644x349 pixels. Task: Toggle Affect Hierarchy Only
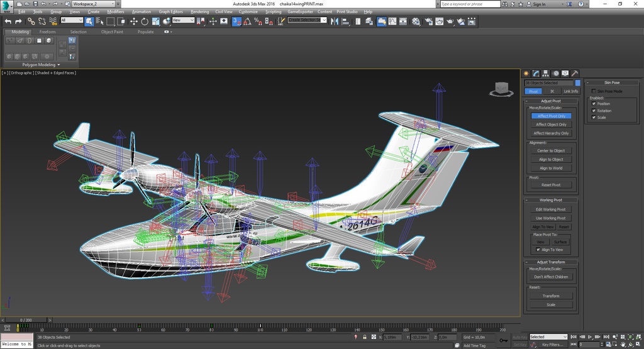(x=551, y=133)
